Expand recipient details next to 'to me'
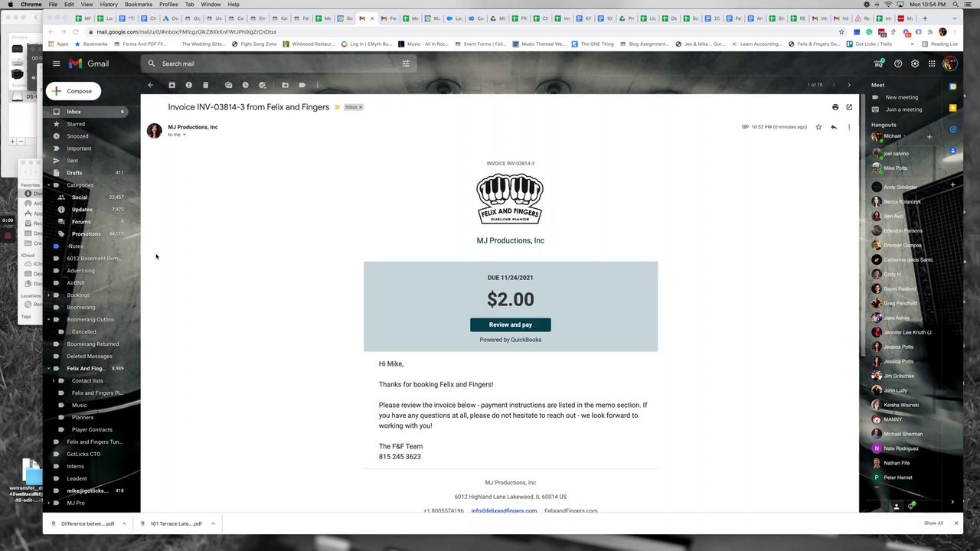Screen dimensions: 980x551 click(184, 135)
